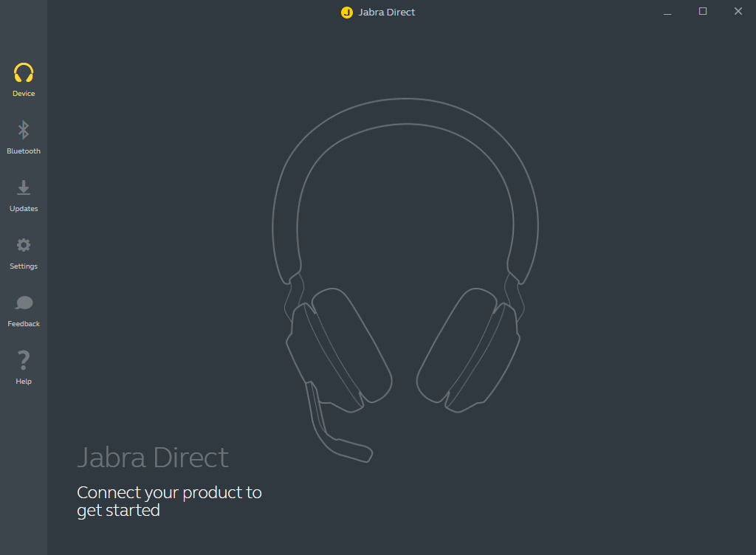Open Updates via the download arrow icon

click(24, 187)
